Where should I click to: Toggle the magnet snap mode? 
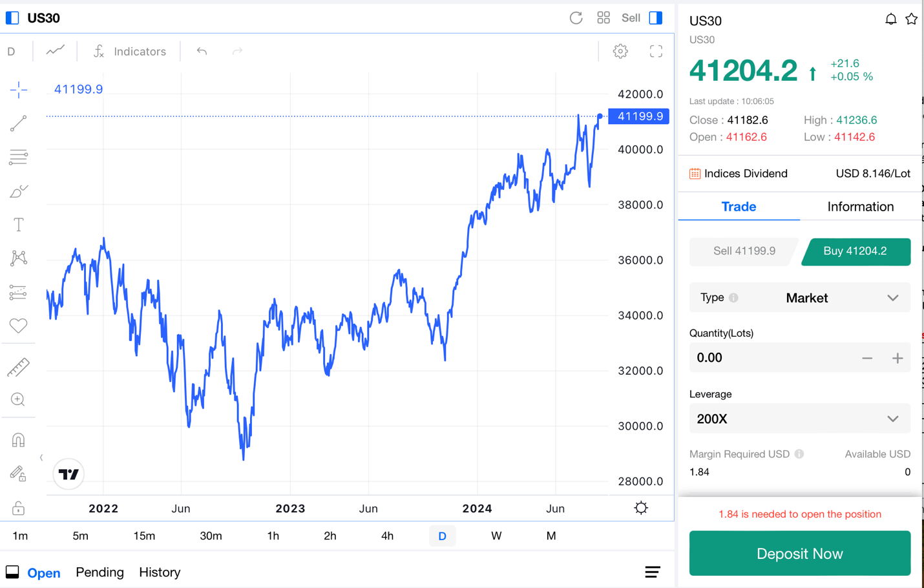point(18,440)
